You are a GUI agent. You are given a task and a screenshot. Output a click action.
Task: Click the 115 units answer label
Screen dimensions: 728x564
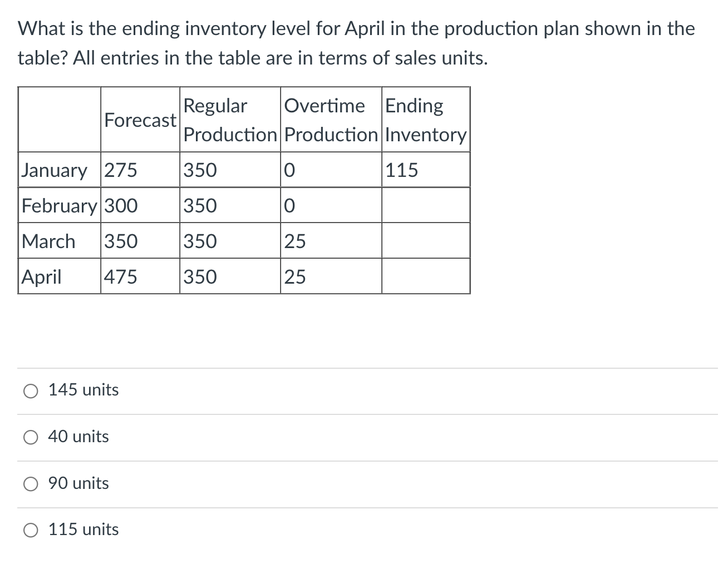pos(82,530)
